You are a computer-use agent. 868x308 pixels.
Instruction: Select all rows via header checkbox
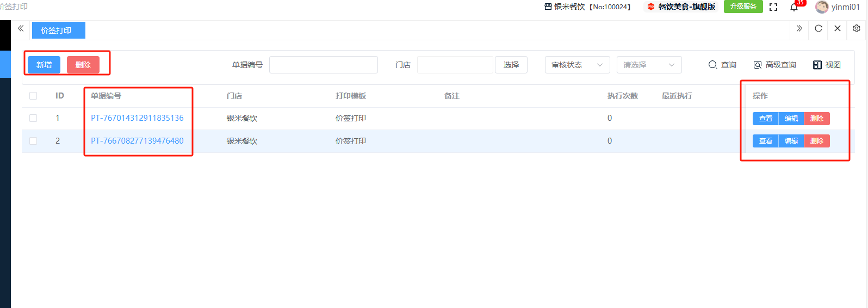tap(33, 96)
